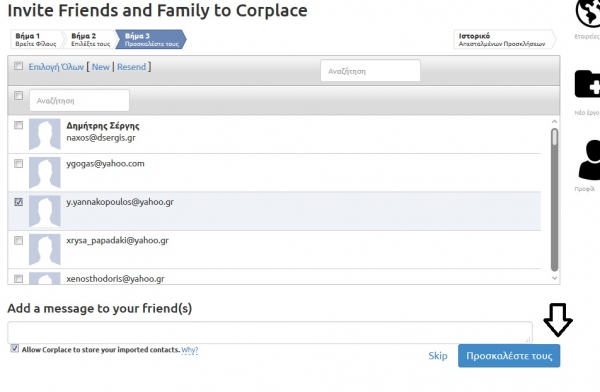Click the Επιλογή Όλων link

(x=56, y=67)
